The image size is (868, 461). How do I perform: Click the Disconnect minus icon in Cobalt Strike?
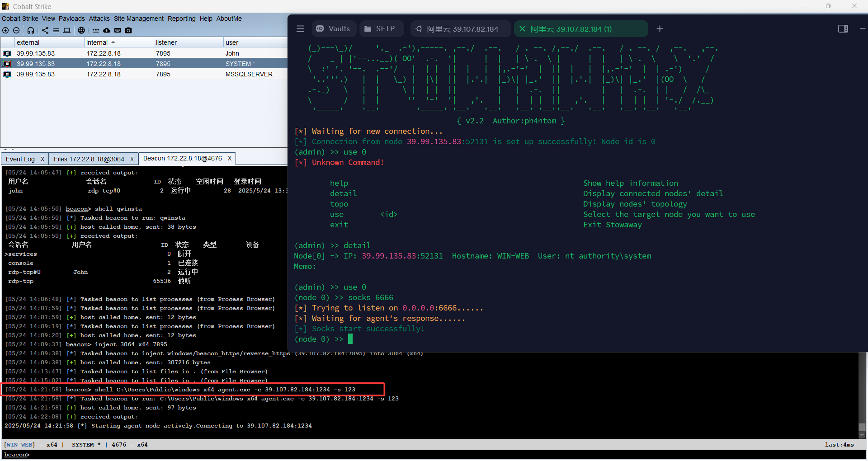(x=16, y=30)
